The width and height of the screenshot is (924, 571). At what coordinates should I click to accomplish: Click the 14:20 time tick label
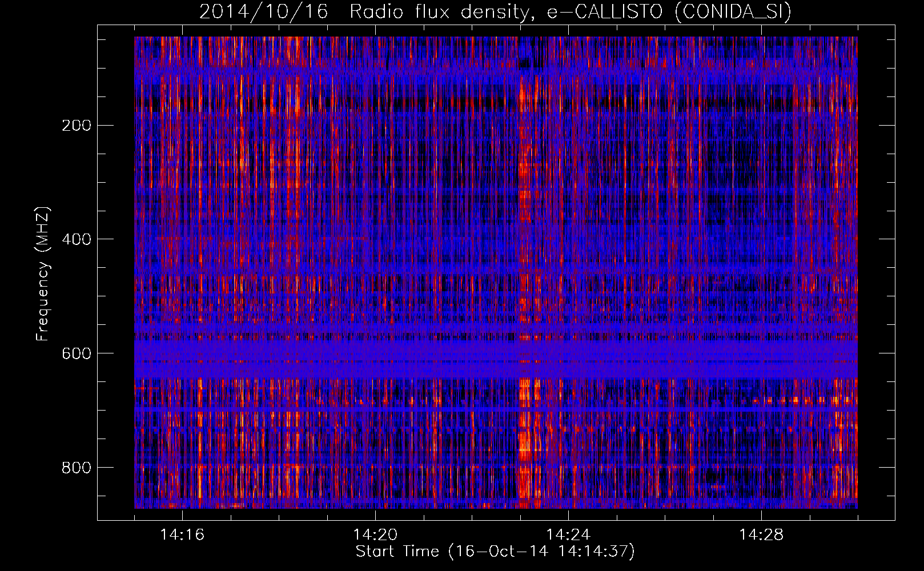tap(375, 534)
